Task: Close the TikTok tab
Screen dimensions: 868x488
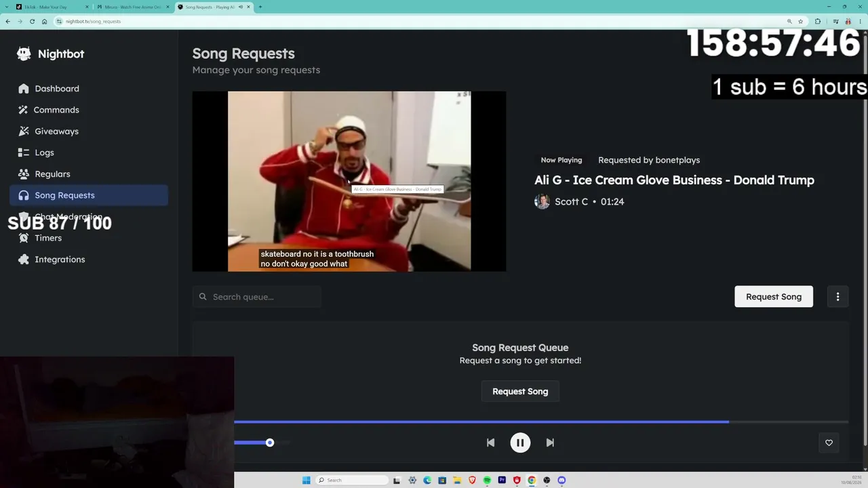Action: [86, 7]
